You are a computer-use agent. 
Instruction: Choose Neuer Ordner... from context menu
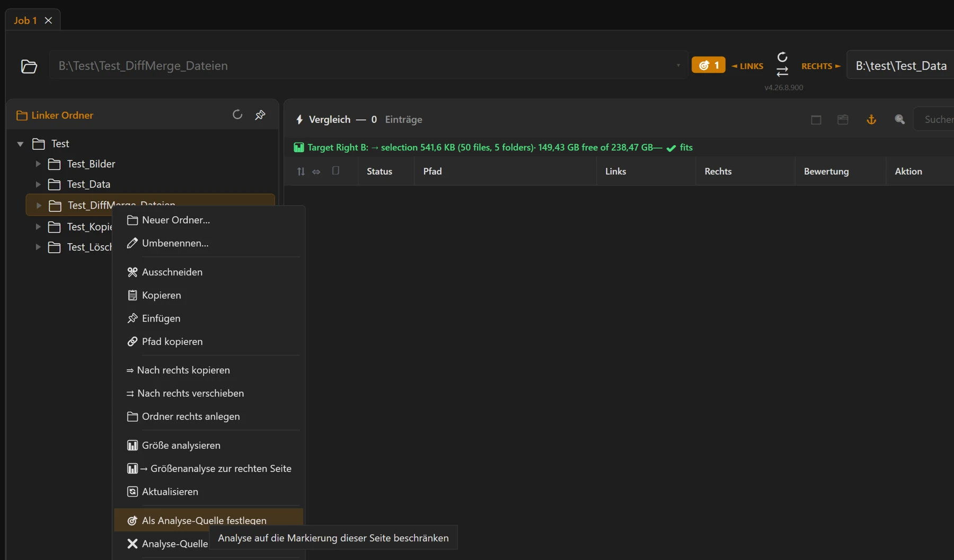[x=208, y=220]
